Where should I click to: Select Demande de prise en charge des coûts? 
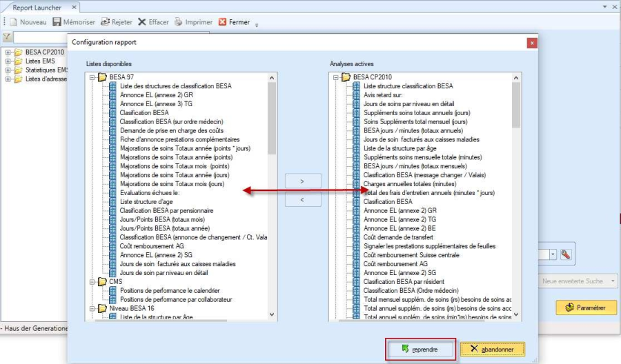[x=172, y=130]
